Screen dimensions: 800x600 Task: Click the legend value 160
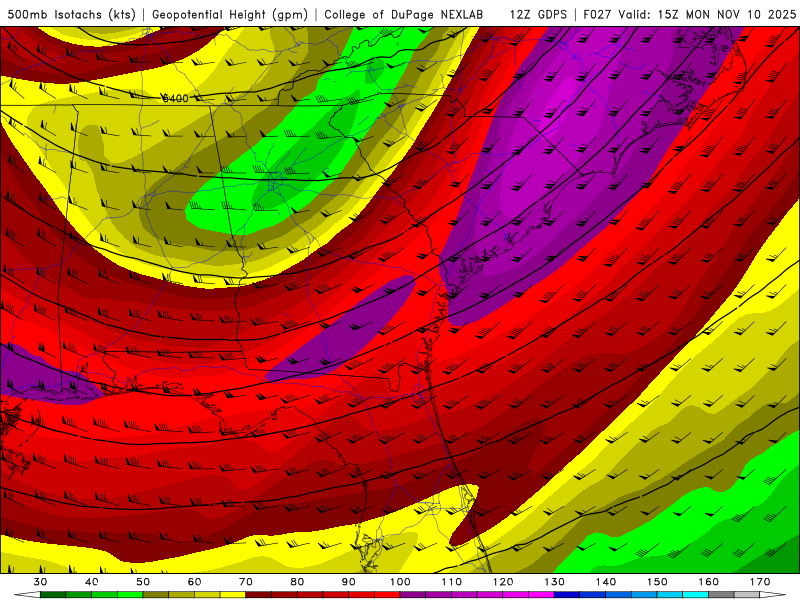coord(709,582)
